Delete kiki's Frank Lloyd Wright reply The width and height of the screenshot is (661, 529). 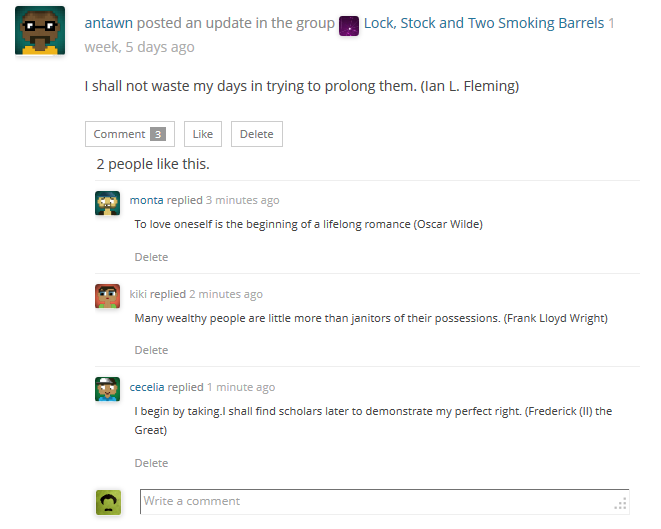[151, 350]
